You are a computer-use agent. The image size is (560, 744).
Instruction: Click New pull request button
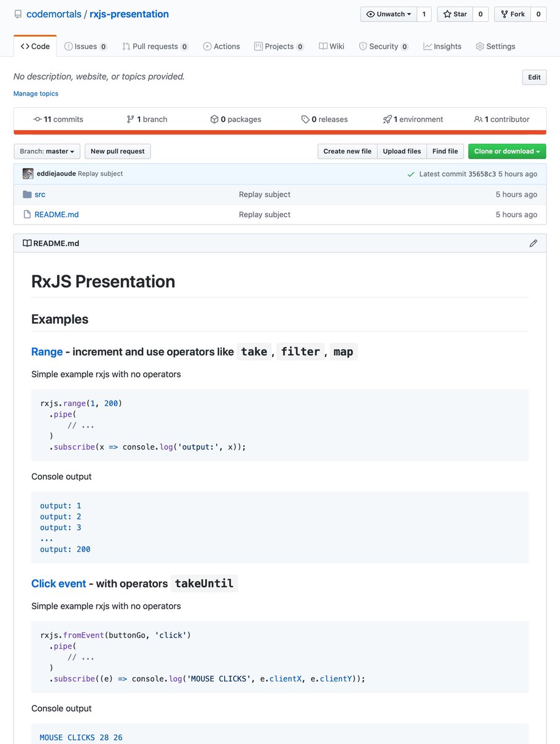[118, 151]
